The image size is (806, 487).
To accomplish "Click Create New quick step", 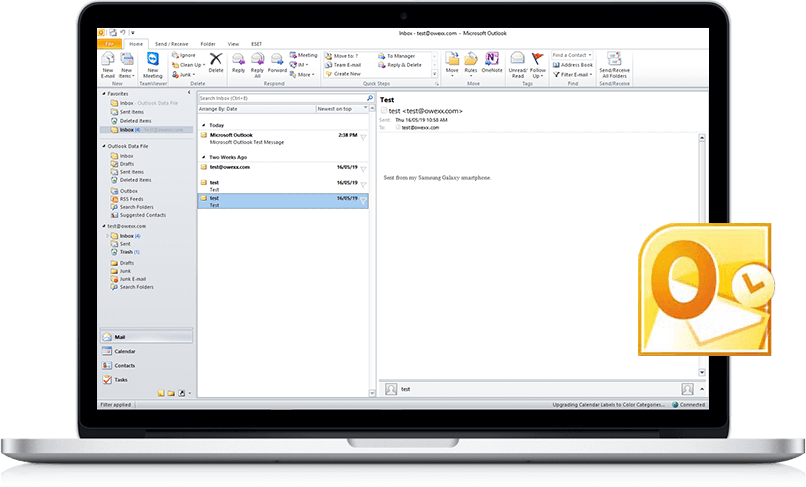I will coord(343,74).
